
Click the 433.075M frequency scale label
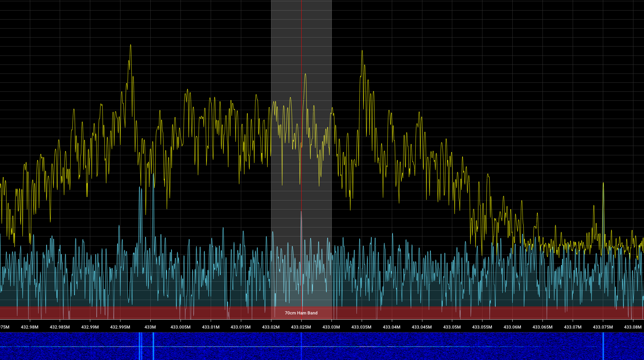click(603, 327)
